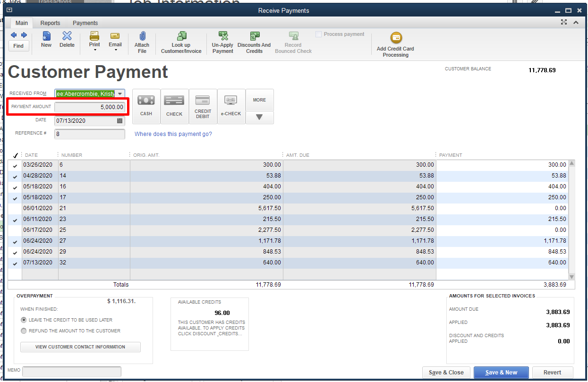Select Refund the amount to the customer

pyautogui.click(x=24, y=331)
